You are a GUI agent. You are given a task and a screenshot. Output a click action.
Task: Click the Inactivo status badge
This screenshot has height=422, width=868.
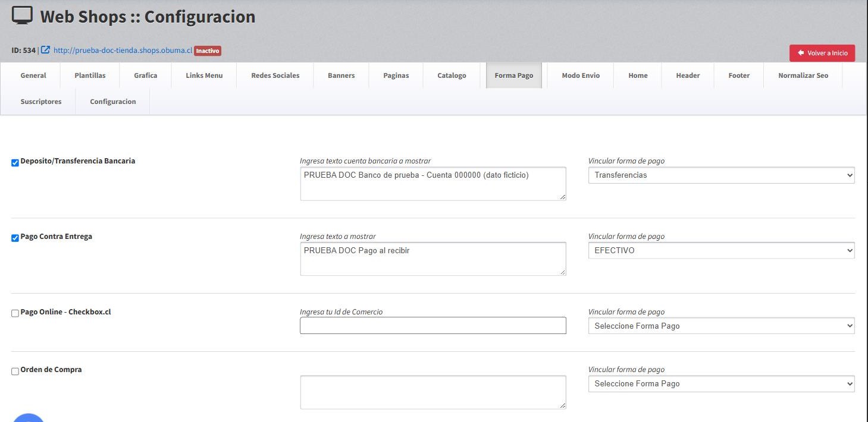pyautogui.click(x=208, y=51)
